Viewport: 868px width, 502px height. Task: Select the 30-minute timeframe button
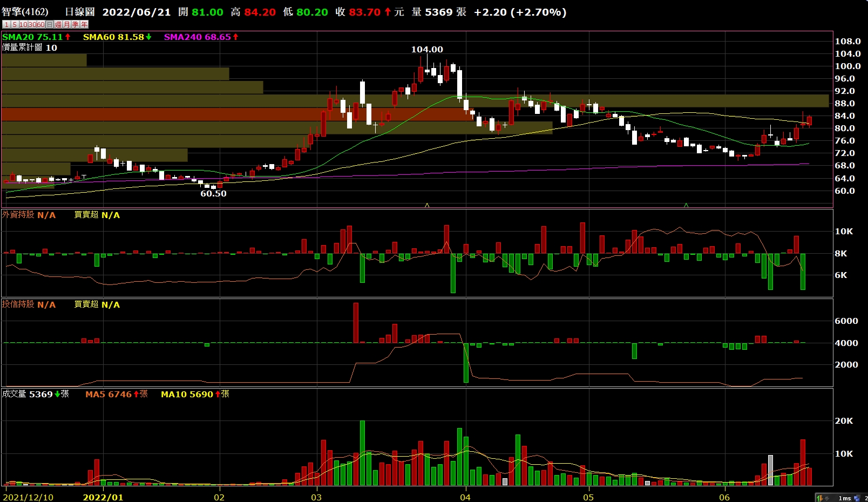(x=32, y=24)
